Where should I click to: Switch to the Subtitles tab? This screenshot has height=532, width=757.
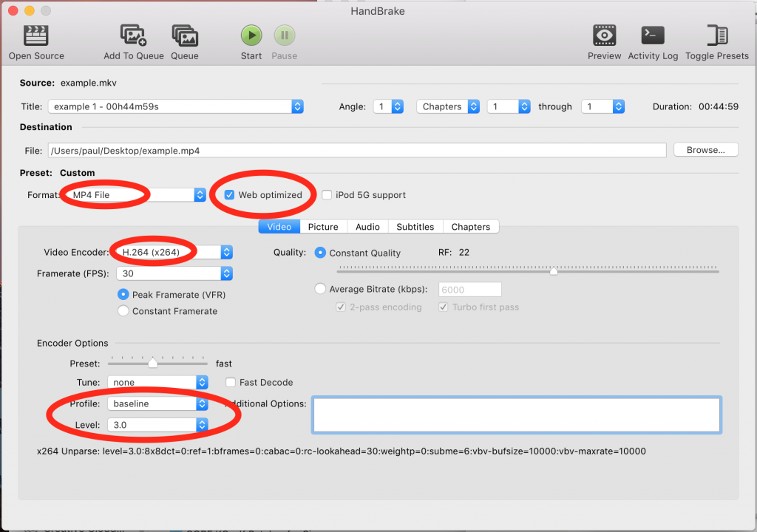click(x=415, y=226)
